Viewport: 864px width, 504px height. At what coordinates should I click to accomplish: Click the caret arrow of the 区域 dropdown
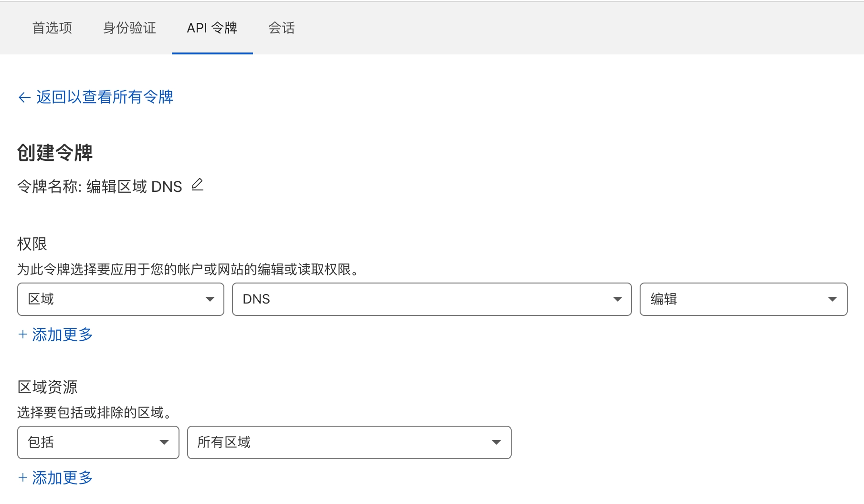210,299
